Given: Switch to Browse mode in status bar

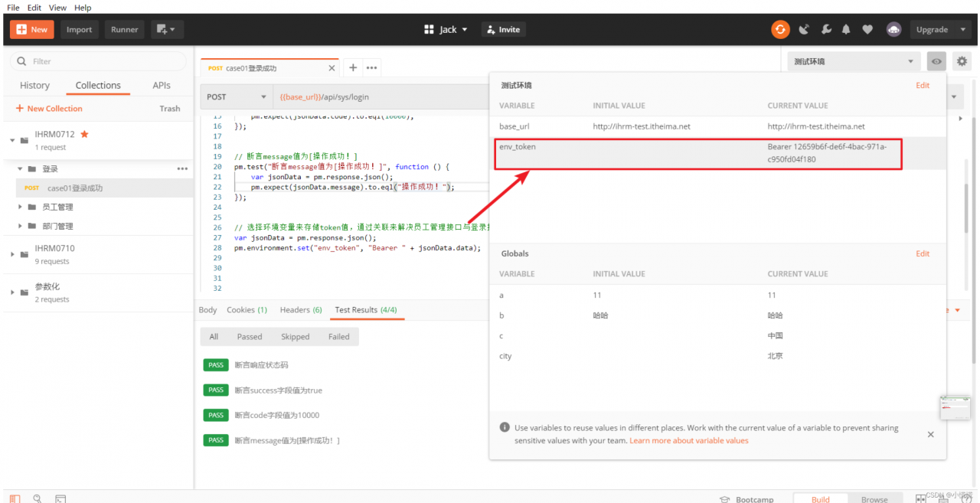Looking at the screenshot, I should 874,499.
